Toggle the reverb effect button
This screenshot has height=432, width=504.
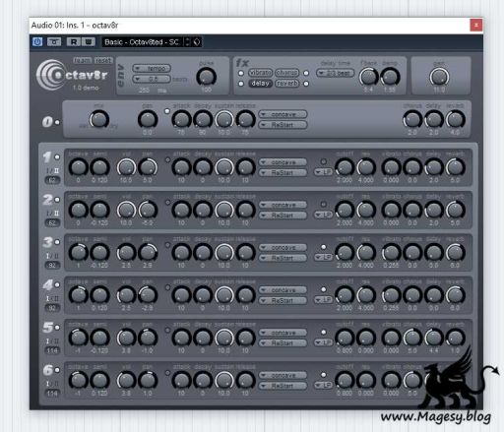(286, 84)
